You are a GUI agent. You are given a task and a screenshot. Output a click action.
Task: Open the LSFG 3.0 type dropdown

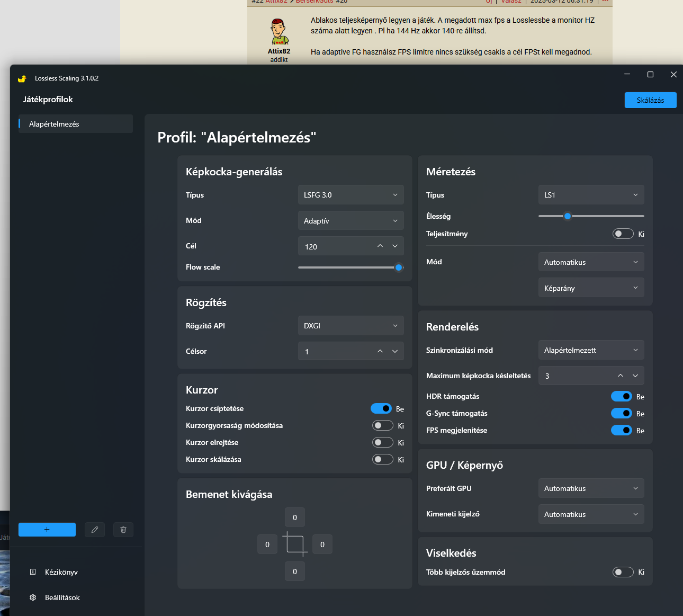coord(351,195)
